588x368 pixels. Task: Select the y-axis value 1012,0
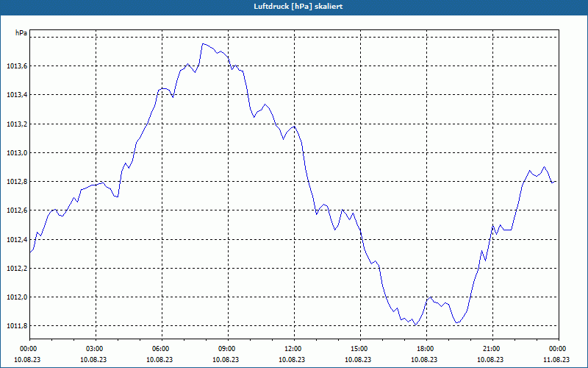point(16,297)
